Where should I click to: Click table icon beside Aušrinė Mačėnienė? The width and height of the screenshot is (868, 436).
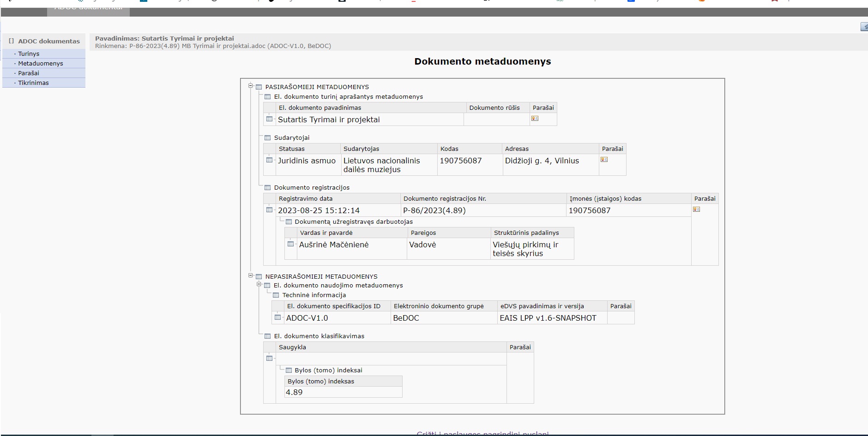coord(291,244)
